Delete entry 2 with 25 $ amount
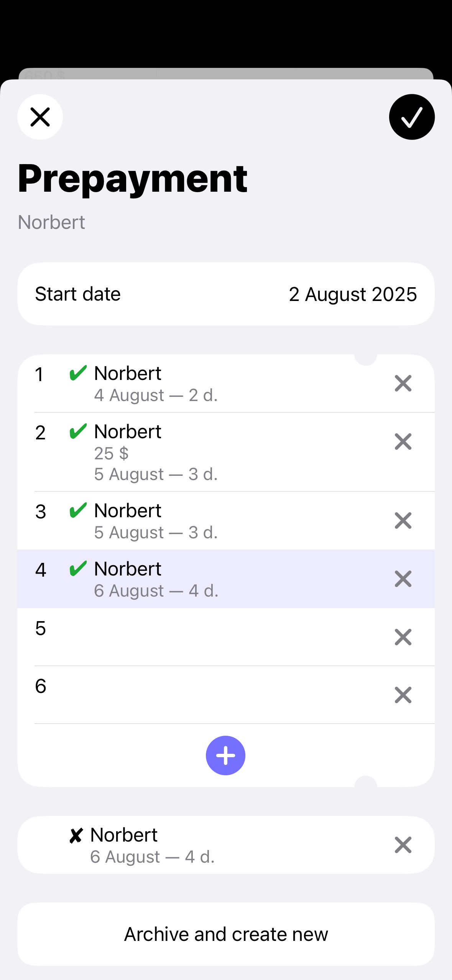The width and height of the screenshot is (452, 980). (x=403, y=442)
